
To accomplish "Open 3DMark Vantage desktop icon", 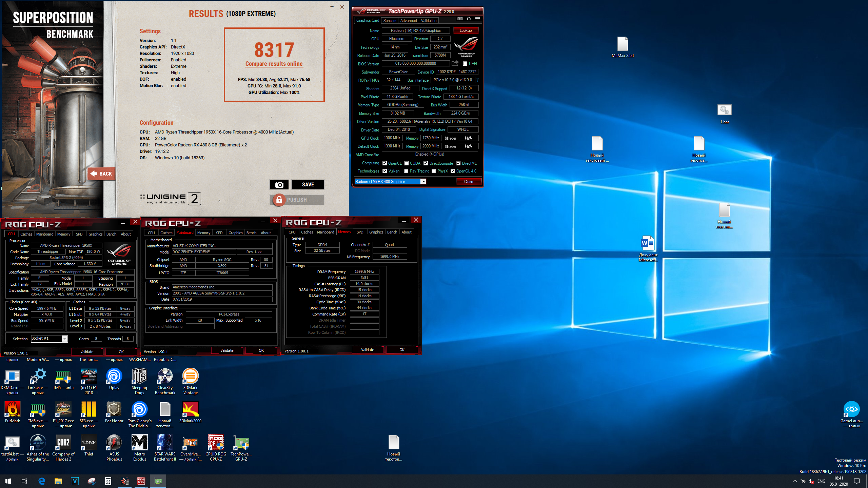I will click(191, 381).
